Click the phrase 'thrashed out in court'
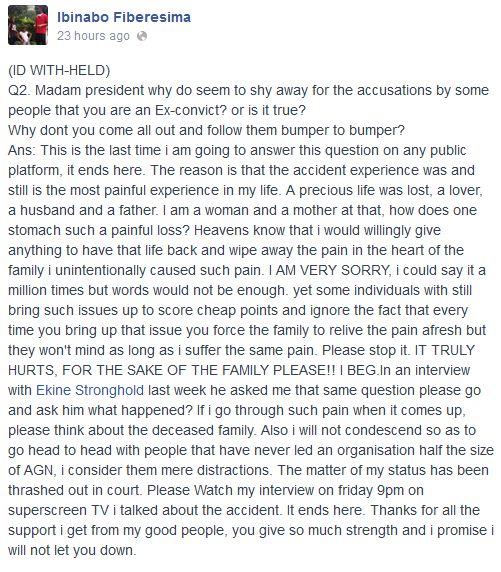This screenshot has width=501, height=572. (74, 490)
